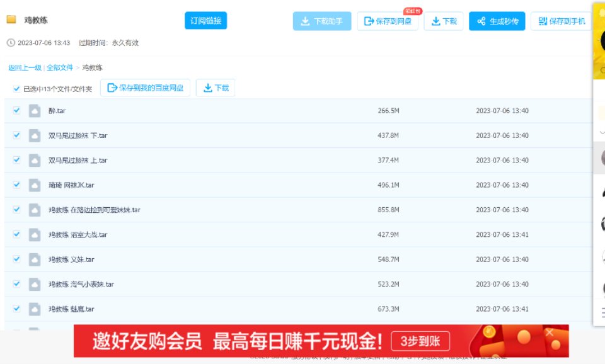The height and width of the screenshot is (364, 605).
Task: Open file name 鸡教练 义妹.tar
Action: (71, 259)
